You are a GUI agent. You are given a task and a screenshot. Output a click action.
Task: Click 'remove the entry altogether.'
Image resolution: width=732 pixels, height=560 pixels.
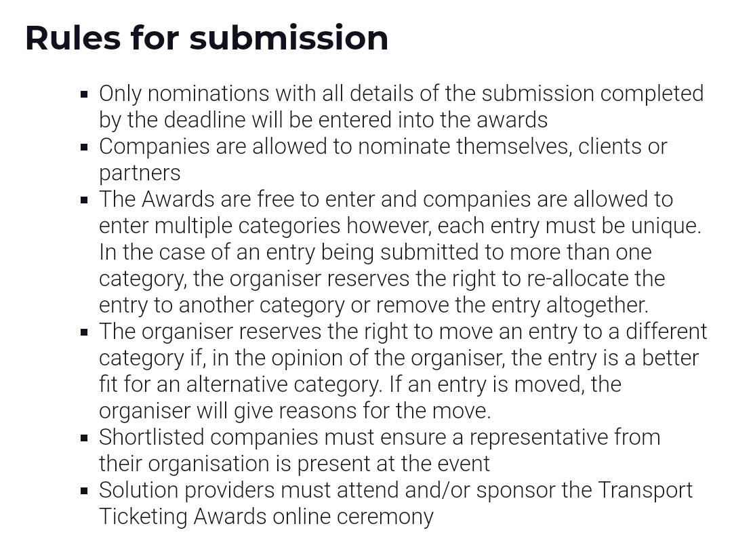(x=512, y=305)
